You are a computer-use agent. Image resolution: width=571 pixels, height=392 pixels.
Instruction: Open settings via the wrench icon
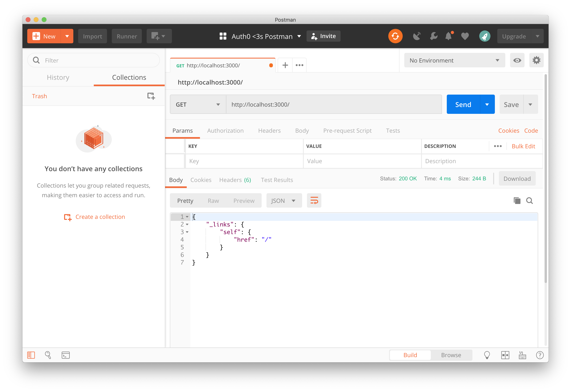point(434,36)
